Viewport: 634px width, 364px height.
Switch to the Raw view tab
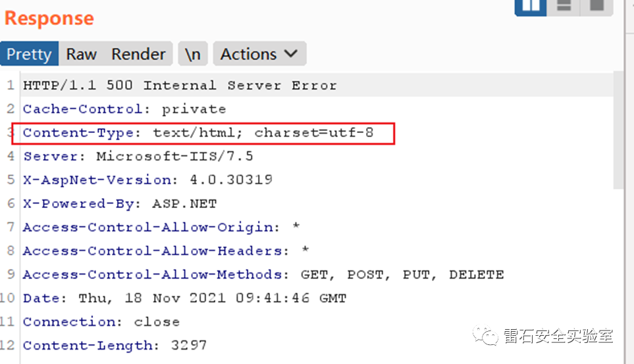[82, 54]
